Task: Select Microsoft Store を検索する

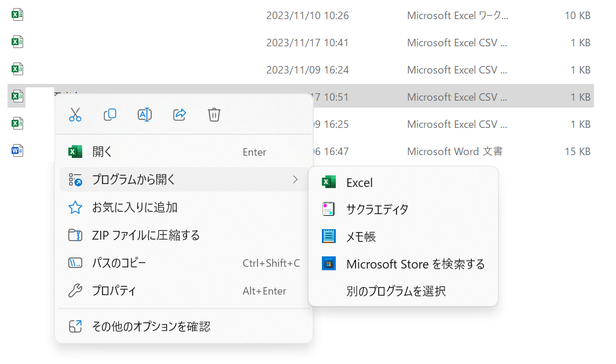Action: [x=404, y=264]
